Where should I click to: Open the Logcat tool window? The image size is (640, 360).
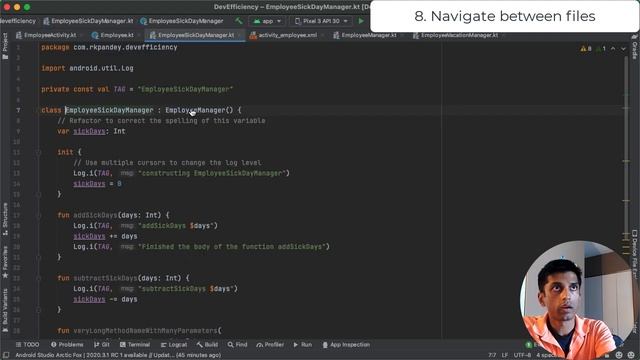click(174, 345)
